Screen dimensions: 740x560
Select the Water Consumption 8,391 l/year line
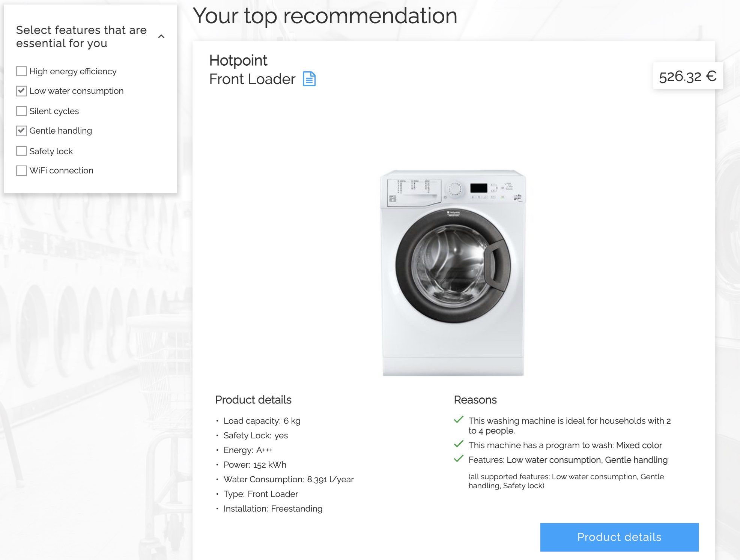tap(288, 479)
